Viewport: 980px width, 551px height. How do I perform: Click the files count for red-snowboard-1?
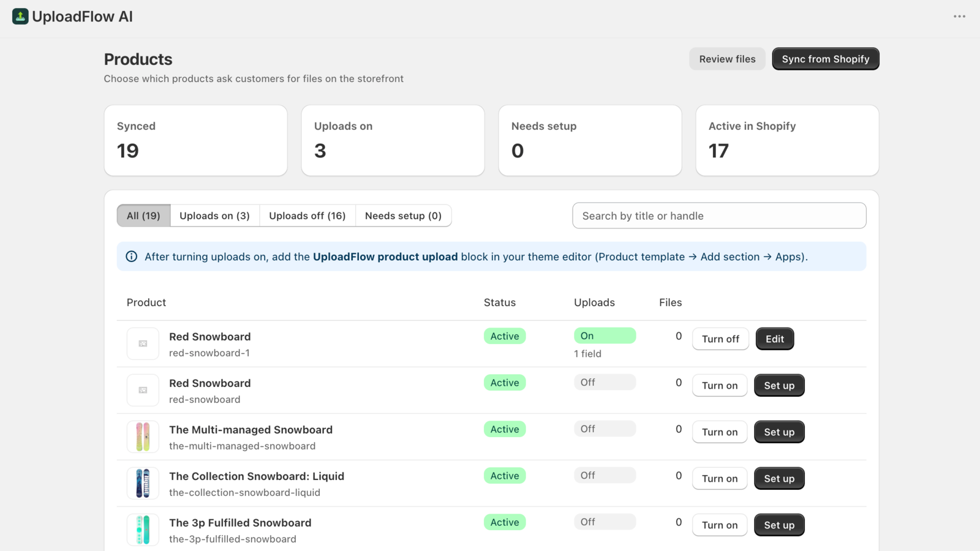click(x=679, y=336)
